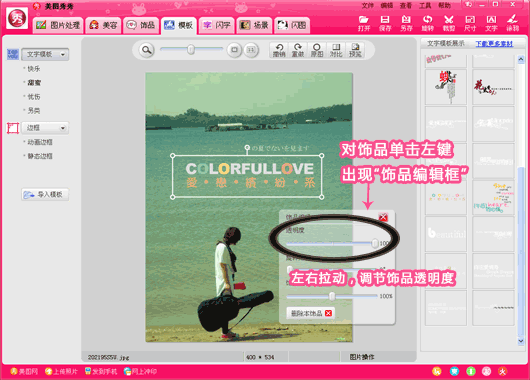The height and width of the screenshot is (380, 530).
Task: Click the 重做 redo icon
Action: click(x=298, y=50)
